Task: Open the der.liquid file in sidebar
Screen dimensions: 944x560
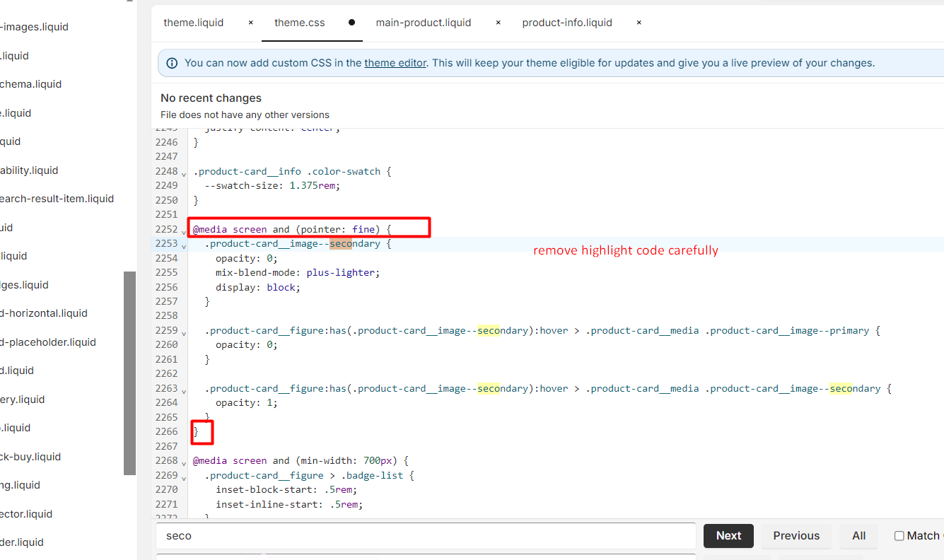Action: pos(22,542)
